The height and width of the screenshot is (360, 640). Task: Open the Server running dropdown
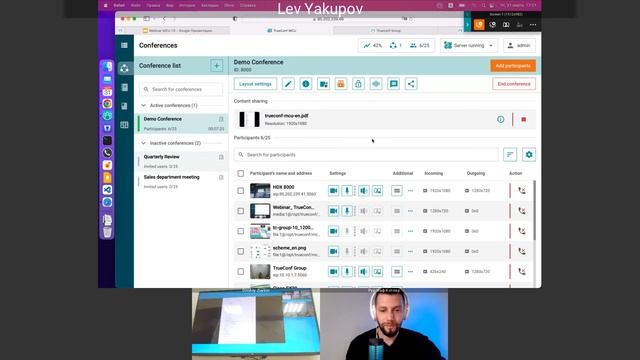[x=469, y=46]
